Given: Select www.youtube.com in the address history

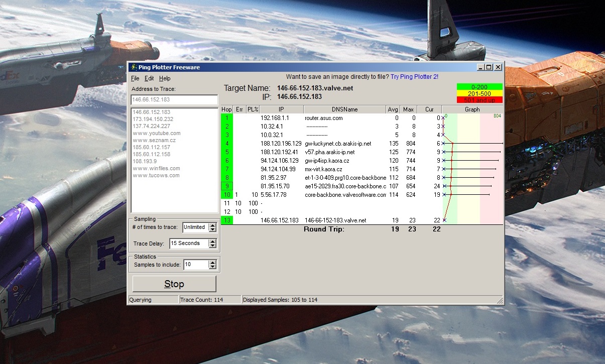Looking at the screenshot, I should click(x=157, y=134).
